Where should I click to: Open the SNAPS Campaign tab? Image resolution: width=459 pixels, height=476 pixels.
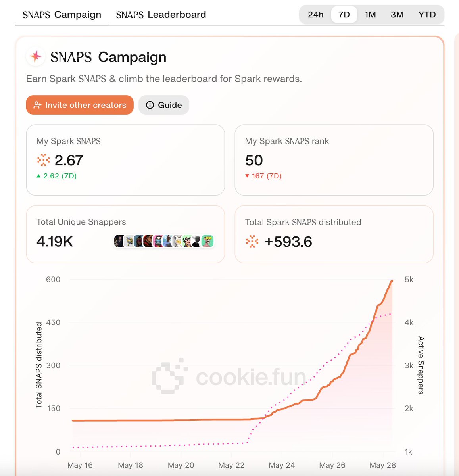click(x=62, y=15)
